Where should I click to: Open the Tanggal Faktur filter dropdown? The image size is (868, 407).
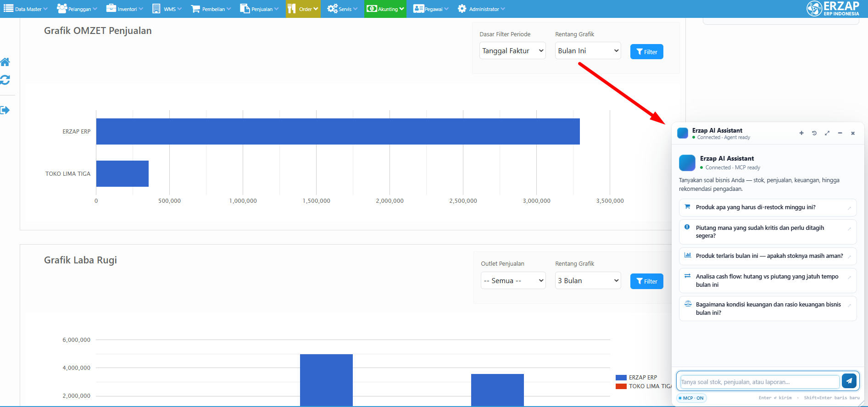click(512, 50)
